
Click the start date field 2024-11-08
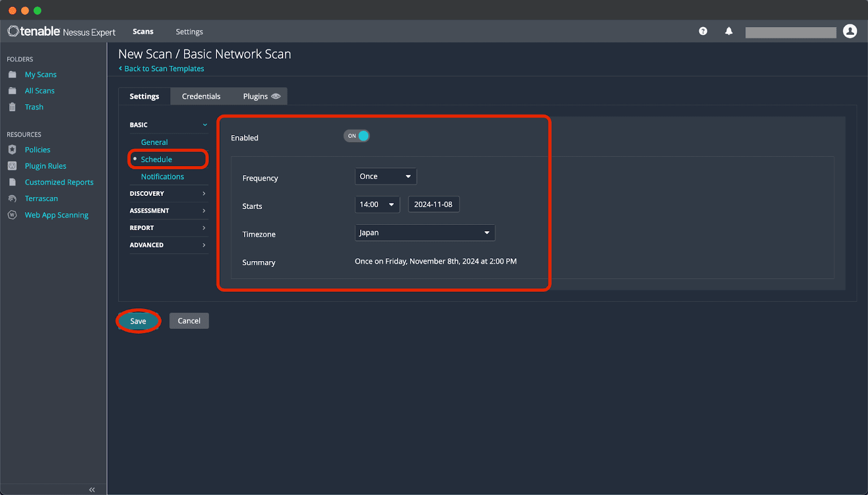pos(434,205)
